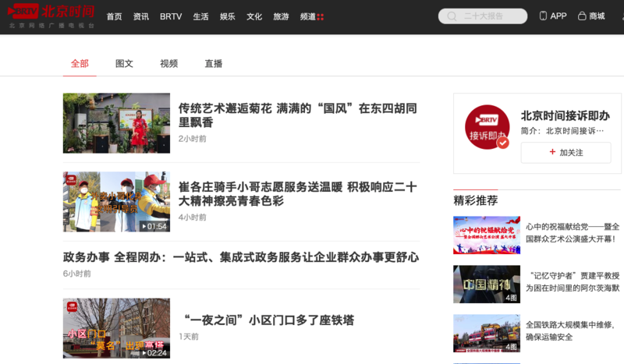The height and width of the screenshot is (364, 624).
Task: Open the 直播 tab
Action: (x=213, y=64)
